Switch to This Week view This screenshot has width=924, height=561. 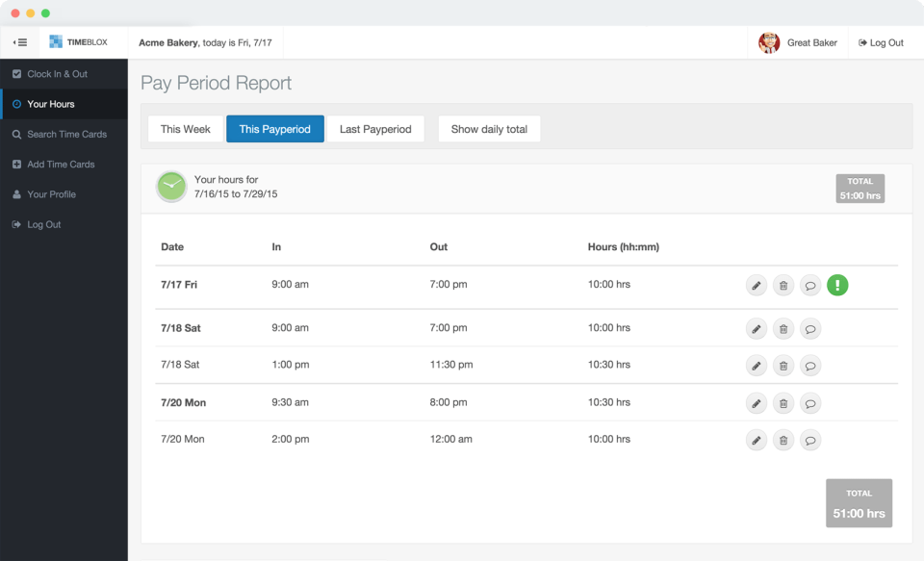[185, 129]
